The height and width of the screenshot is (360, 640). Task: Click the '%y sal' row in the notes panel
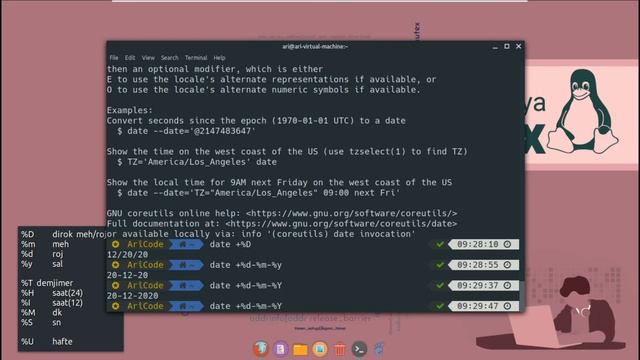coord(42,264)
